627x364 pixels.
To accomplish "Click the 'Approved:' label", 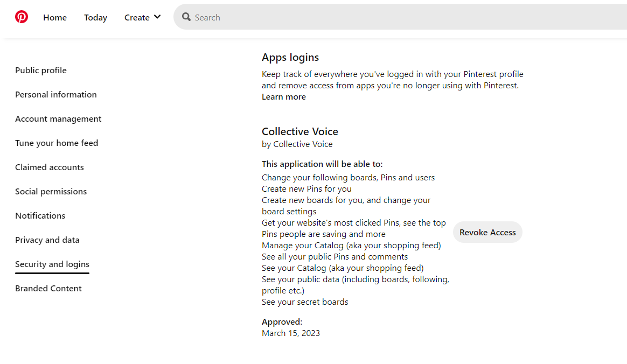I will coord(282,322).
